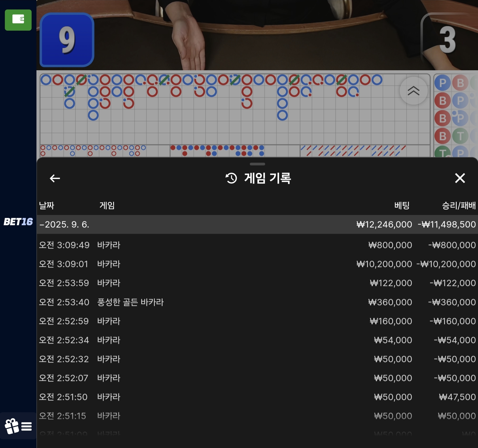Click the blue P bead in top row
This screenshot has width=478, height=448.
pos(443,83)
